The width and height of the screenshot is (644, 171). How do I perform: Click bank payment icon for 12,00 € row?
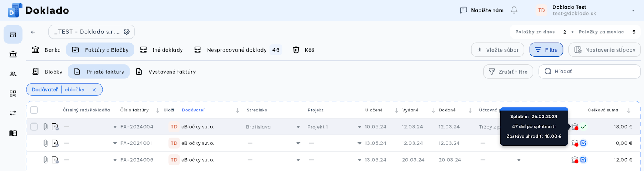tap(575, 160)
